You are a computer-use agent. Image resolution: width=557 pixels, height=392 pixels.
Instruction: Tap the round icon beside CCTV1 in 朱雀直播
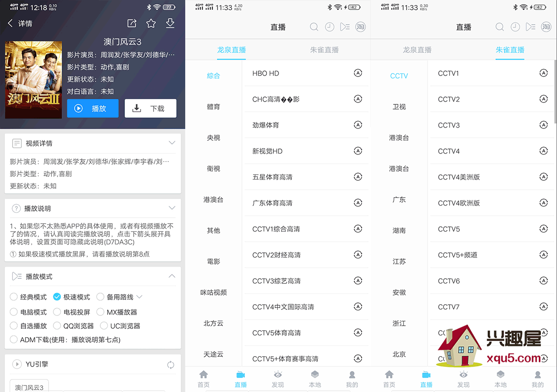click(544, 73)
